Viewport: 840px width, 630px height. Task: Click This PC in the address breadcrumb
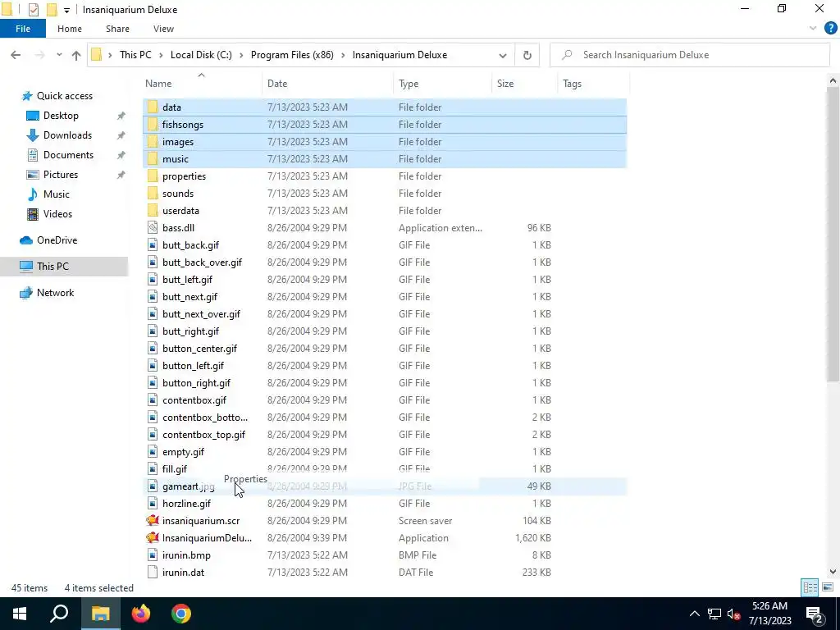point(135,55)
